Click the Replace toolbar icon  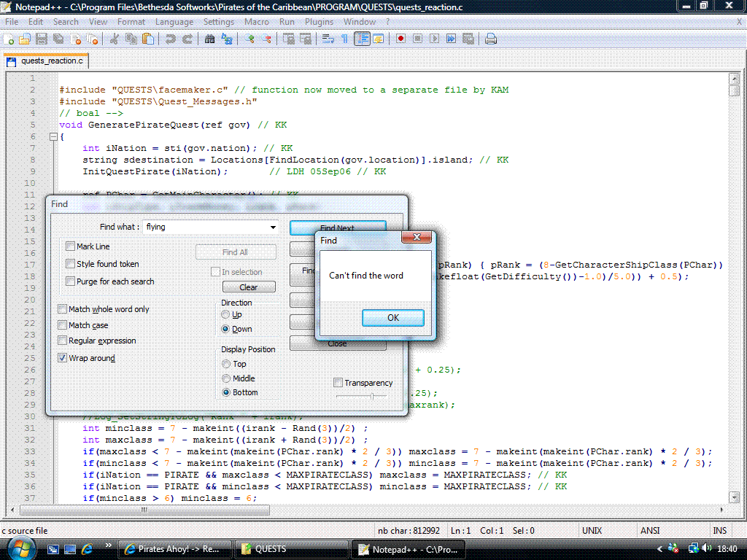[227, 39]
